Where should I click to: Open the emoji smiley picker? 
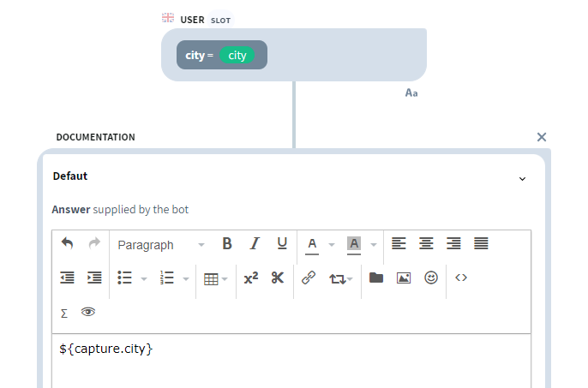click(x=431, y=278)
